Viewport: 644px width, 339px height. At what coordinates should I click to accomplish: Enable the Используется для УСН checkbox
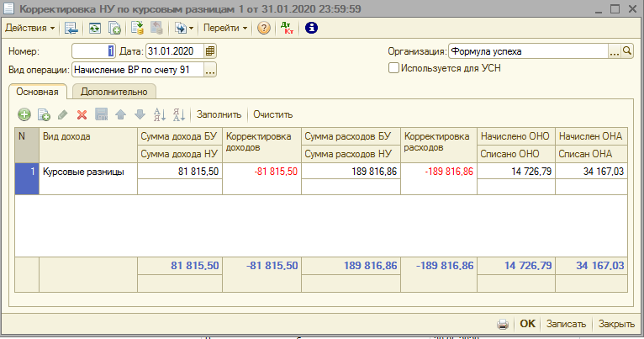(x=393, y=68)
